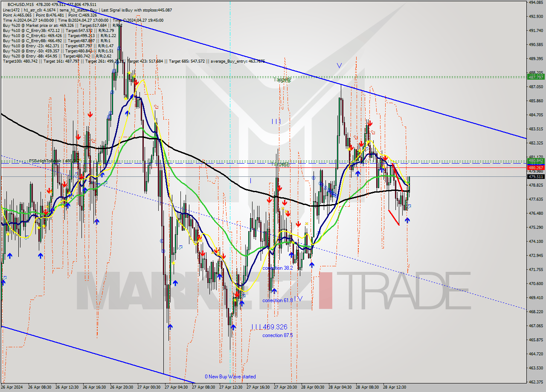
Task: Click the 492.930 price axis label
Action: point(536,16)
